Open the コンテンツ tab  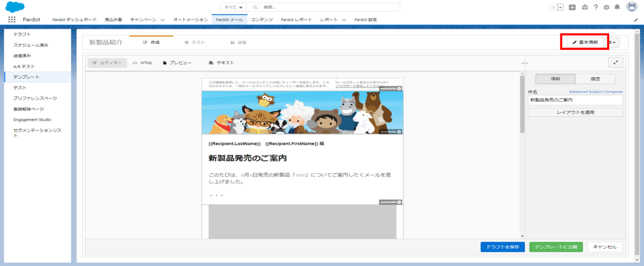pyautogui.click(x=262, y=20)
